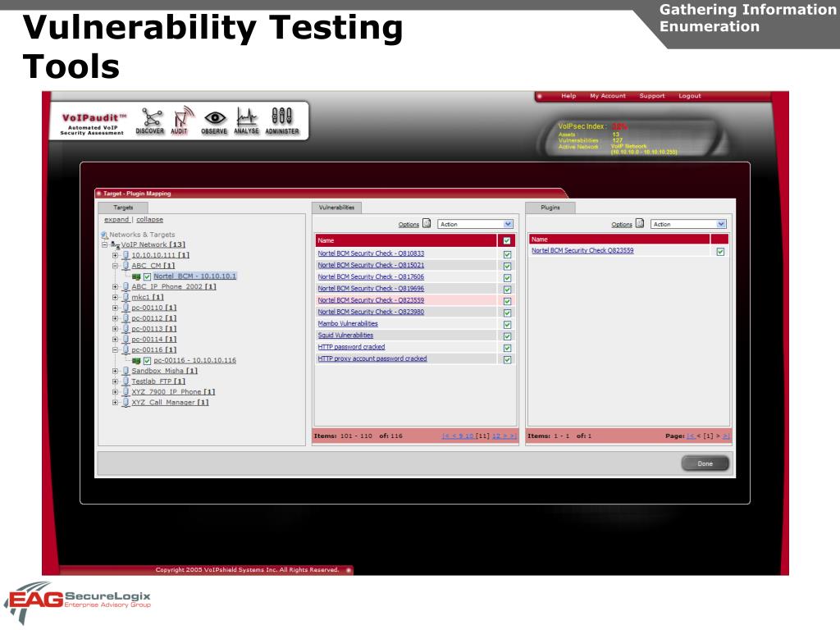
Task: Select the pc-00110 tree item
Action: coord(153,308)
